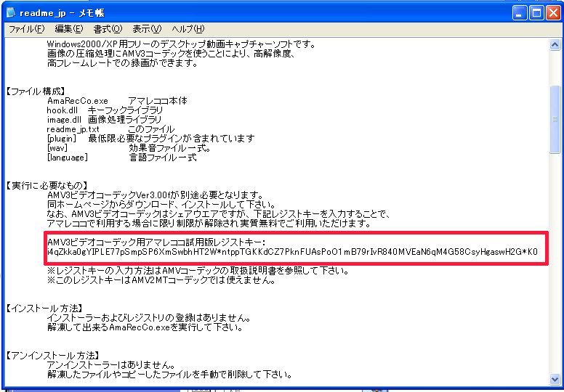This screenshot has width=564, height=392.
Task: Click the [language] entry text
Action: click(68, 158)
